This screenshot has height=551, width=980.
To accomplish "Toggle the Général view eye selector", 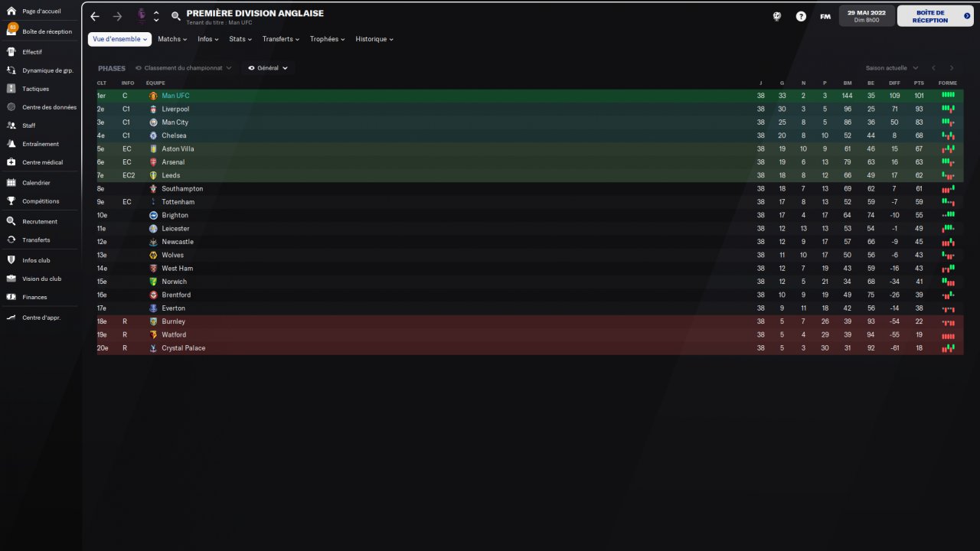I will 268,68.
